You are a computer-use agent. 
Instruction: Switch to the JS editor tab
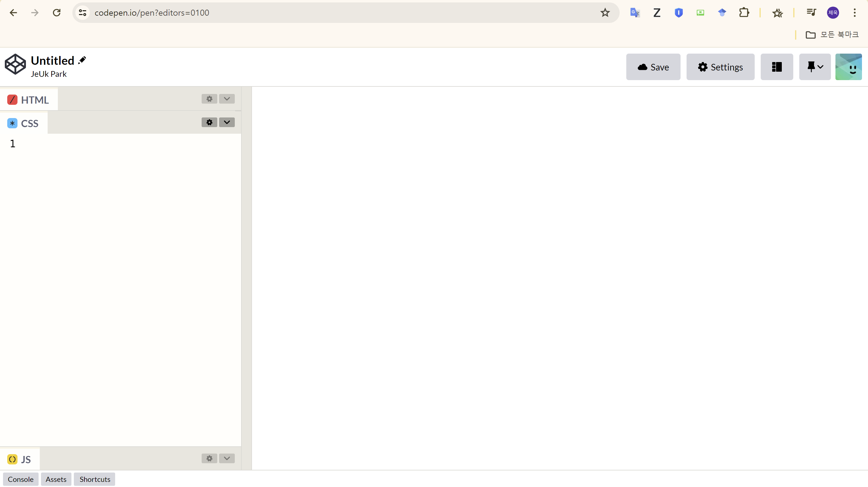tap(20, 459)
